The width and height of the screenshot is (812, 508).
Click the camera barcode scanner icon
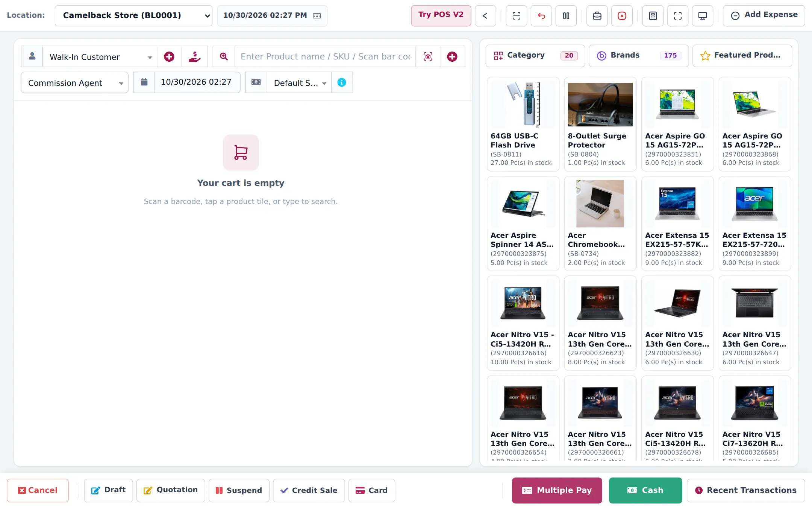(x=428, y=56)
